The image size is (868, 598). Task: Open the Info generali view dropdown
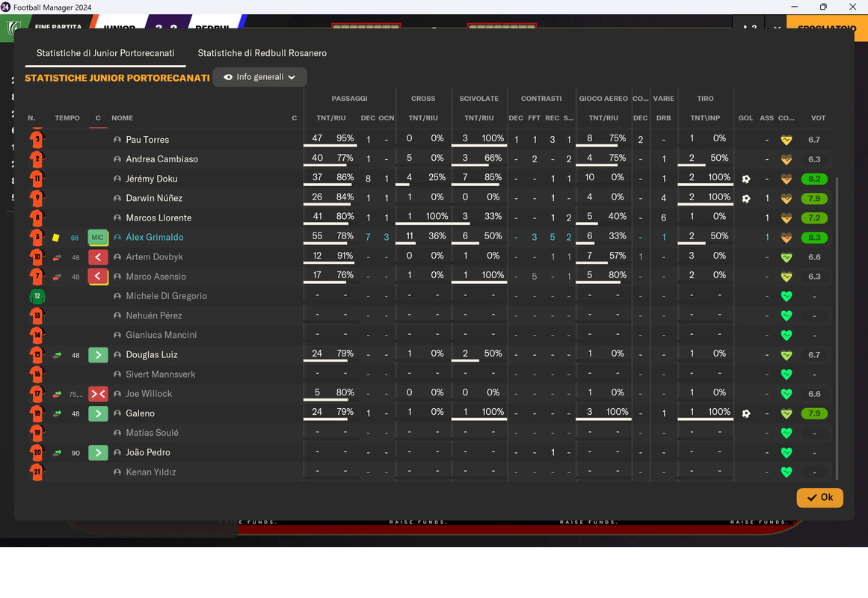click(259, 77)
